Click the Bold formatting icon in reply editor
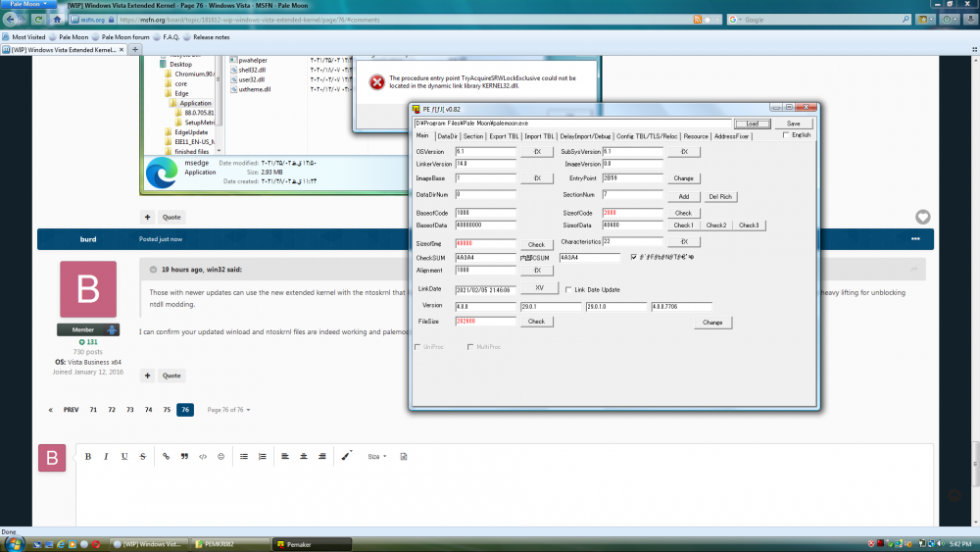Viewport: 980px width, 552px height. coord(88,457)
